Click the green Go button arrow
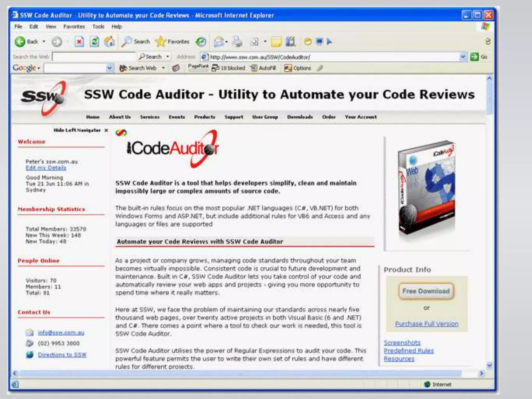Image resolution: width=532 pixels, height=399 pixels. [x=474, y=57]
